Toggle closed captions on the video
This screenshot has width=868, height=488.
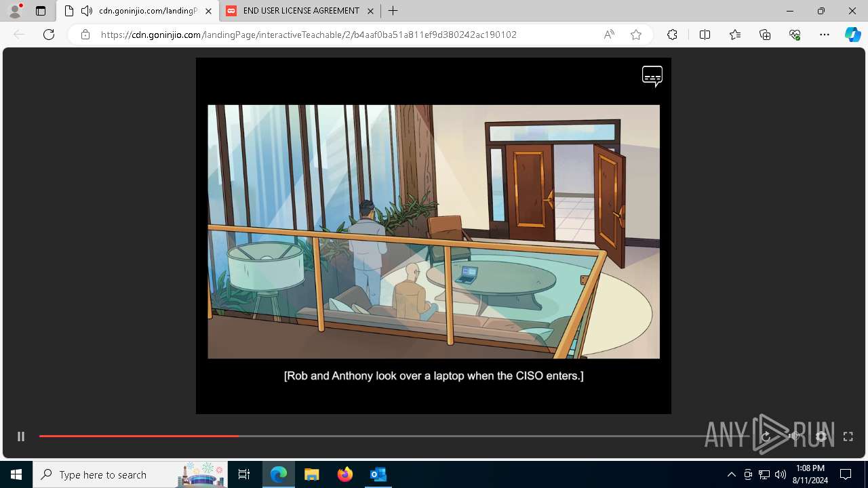652,76
